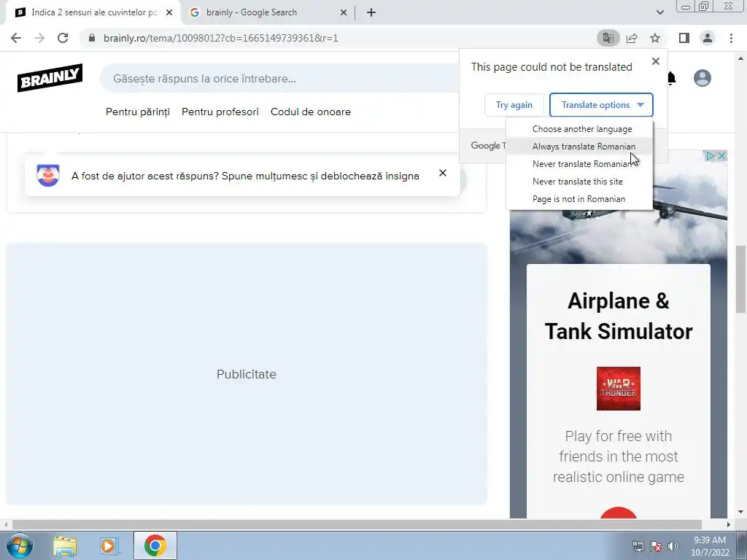Open a new tab with the plus button

coord(371,12)
